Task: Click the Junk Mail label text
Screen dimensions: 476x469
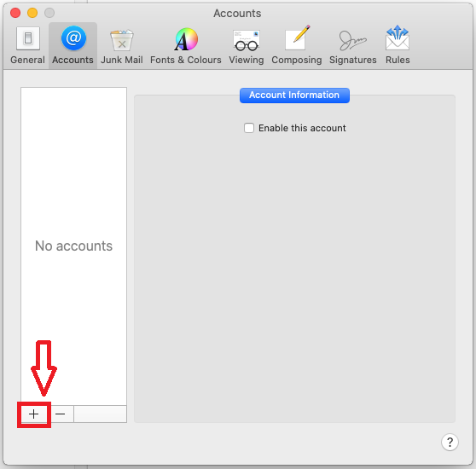Action: [122, 60]
